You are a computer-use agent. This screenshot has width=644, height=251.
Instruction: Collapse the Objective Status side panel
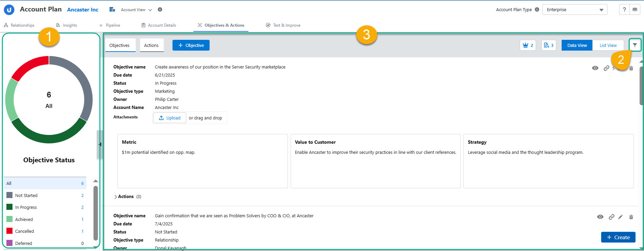coord(100,144)
